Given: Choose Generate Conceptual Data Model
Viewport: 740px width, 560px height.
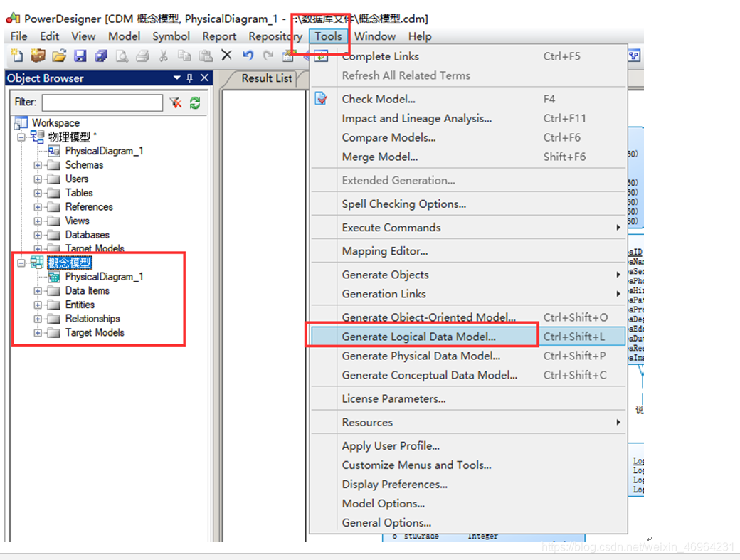Looking at the screenshot, I should point(468,376).
